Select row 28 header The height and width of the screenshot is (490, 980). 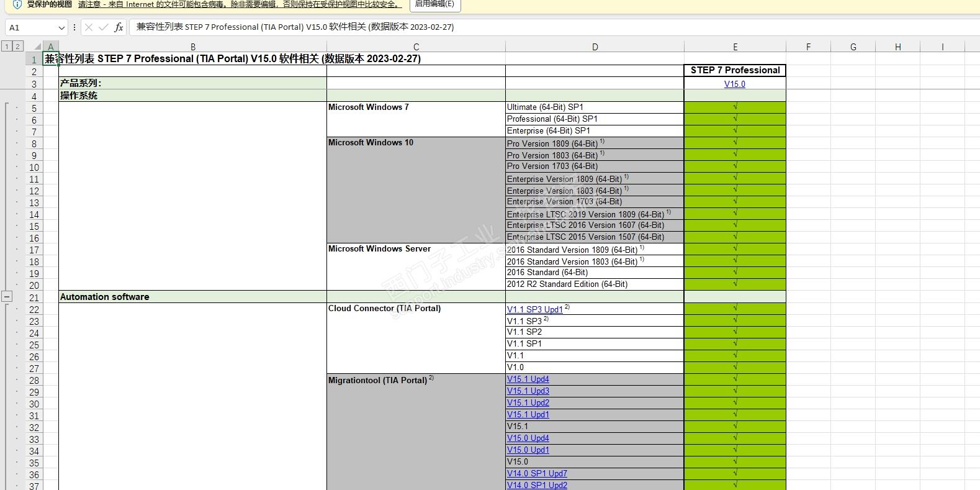click(x=34, y=380)
